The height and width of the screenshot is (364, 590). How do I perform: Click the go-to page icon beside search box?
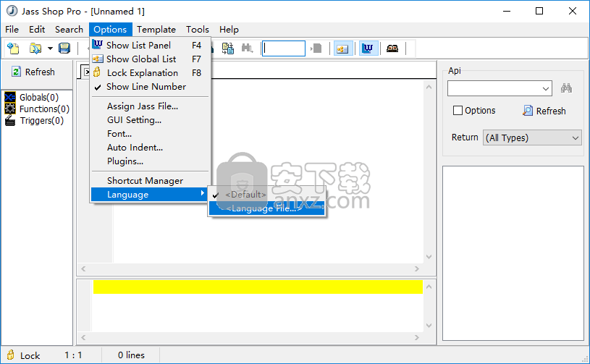tap(316, 48)
